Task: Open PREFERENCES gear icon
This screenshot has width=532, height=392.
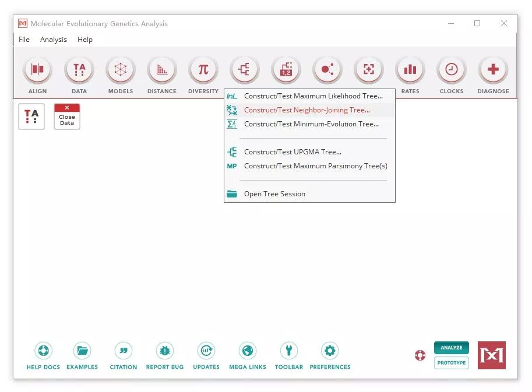Action: point(330,351)
